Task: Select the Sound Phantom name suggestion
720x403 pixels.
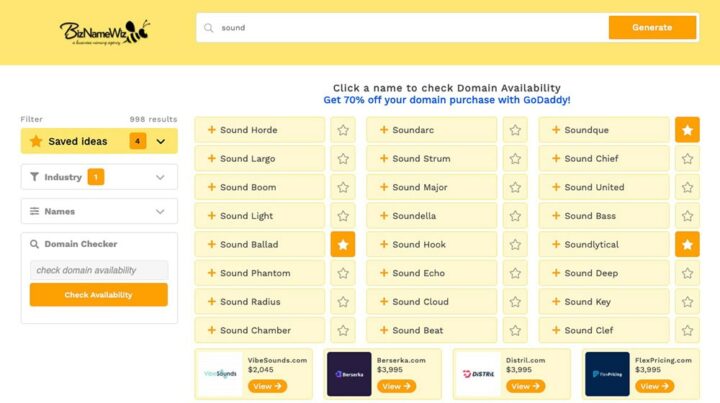Action: 255,273
